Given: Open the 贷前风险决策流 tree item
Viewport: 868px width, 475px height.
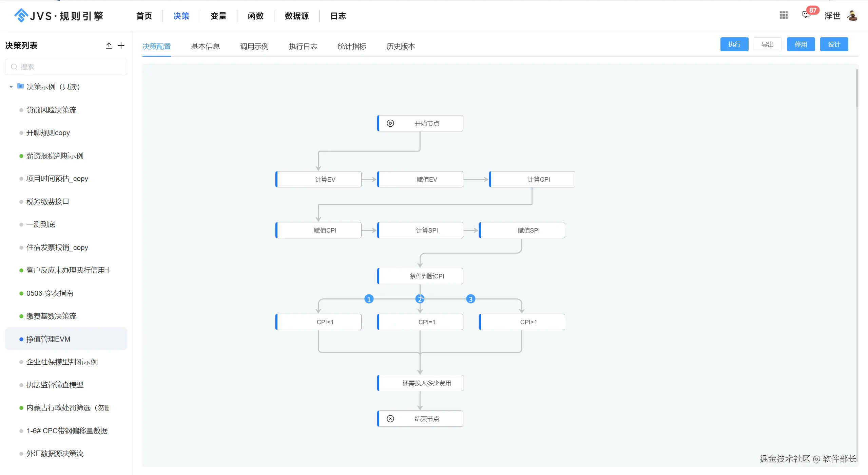Looking at the screenshot, I should (x=51, y=110).
